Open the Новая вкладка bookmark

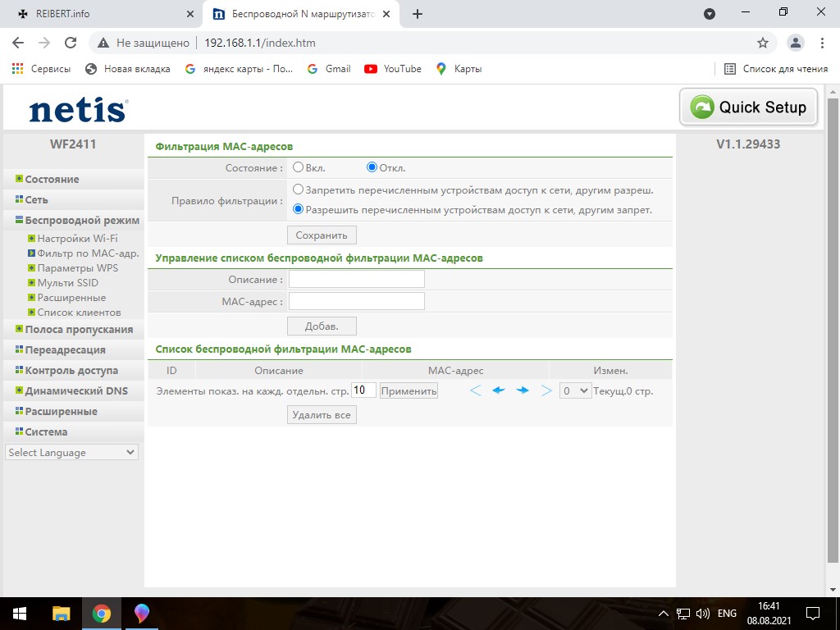[128, 69]
